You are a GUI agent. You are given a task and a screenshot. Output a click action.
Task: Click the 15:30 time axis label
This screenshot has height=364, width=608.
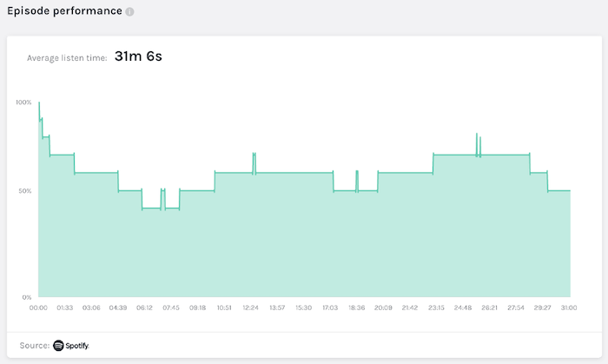click(x=304, y=308)
